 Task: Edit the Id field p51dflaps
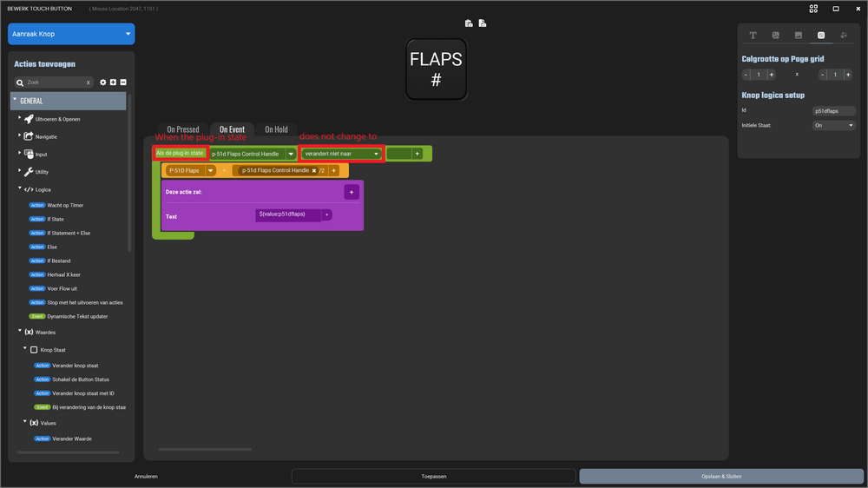point(833,111)
